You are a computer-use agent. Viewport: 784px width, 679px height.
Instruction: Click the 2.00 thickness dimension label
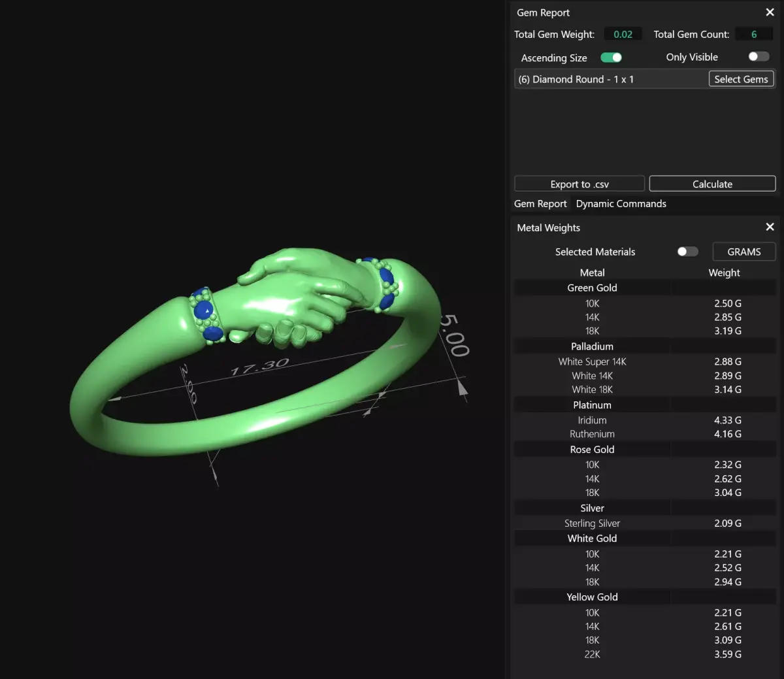[x=188, y=384]
